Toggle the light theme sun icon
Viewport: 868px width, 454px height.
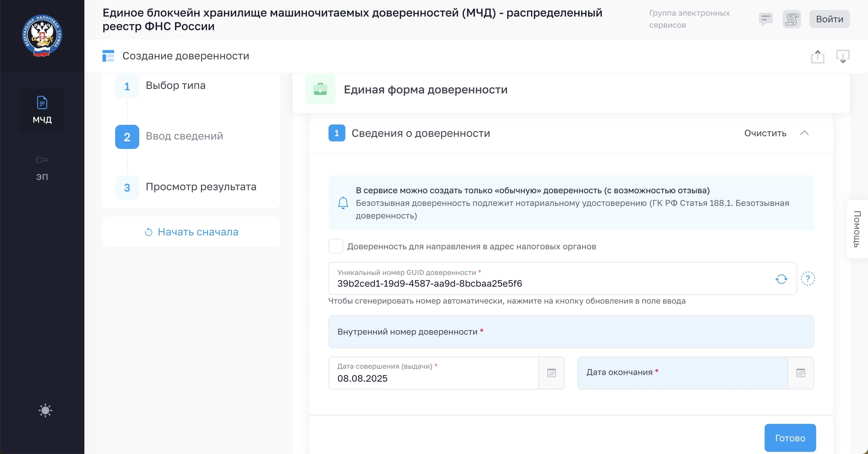pyautogui.click(x=45, y=410)
